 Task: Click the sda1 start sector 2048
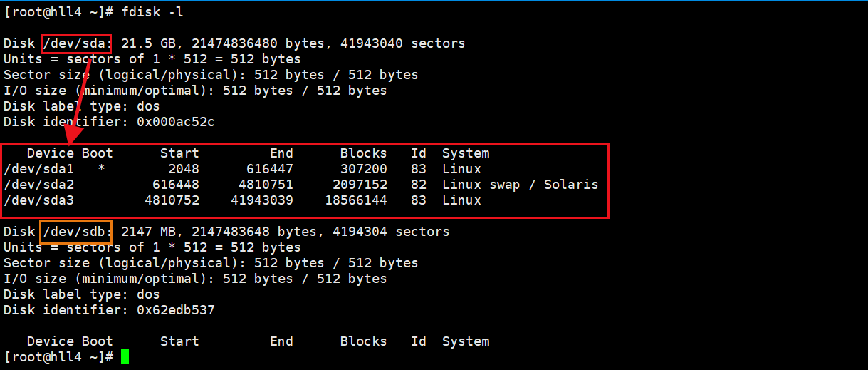click(183, 170)
